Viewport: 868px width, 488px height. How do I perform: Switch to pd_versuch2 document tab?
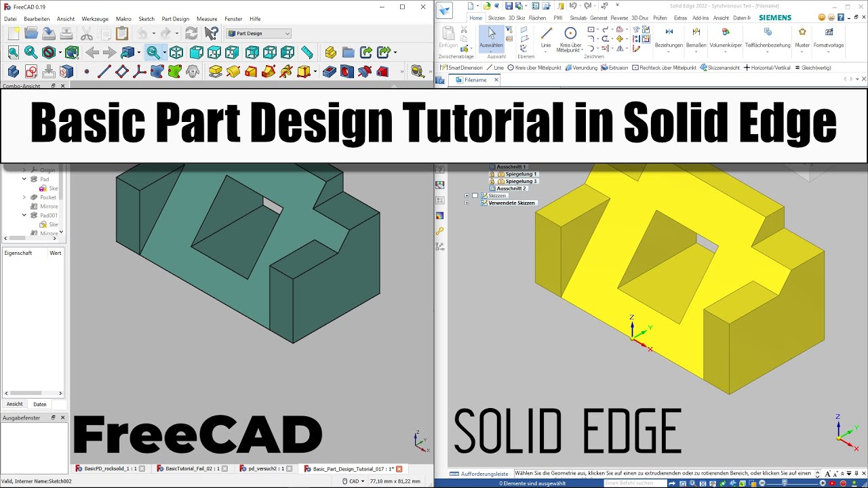pos(266,468)
